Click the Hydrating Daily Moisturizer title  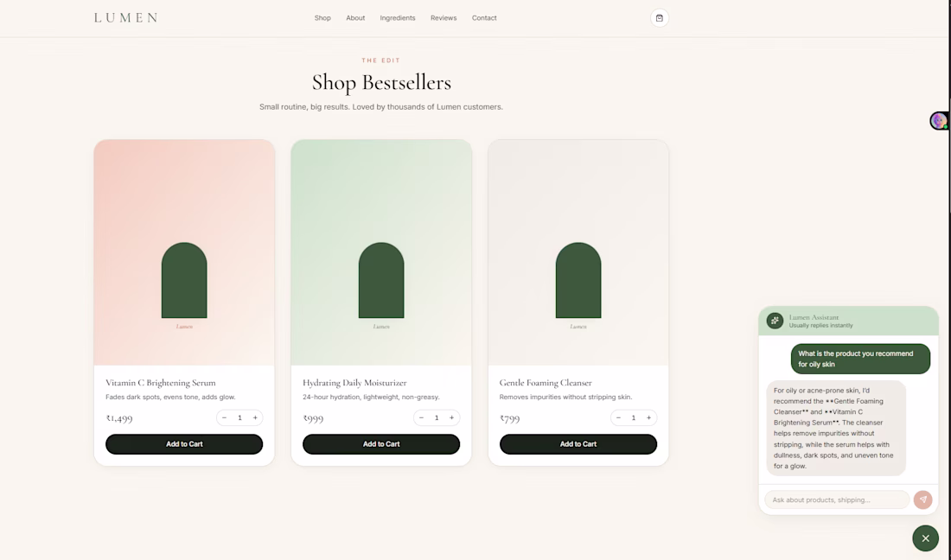tap(354, 383)
